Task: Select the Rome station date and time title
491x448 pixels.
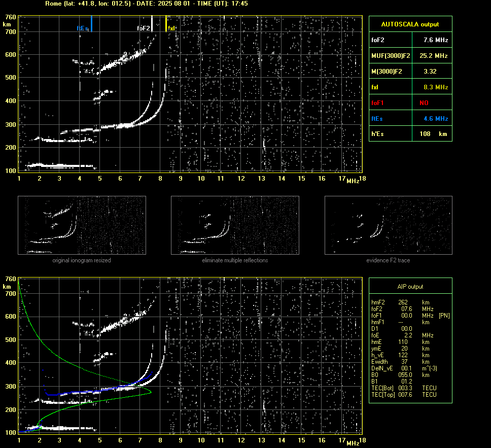Action: point(147,4)
